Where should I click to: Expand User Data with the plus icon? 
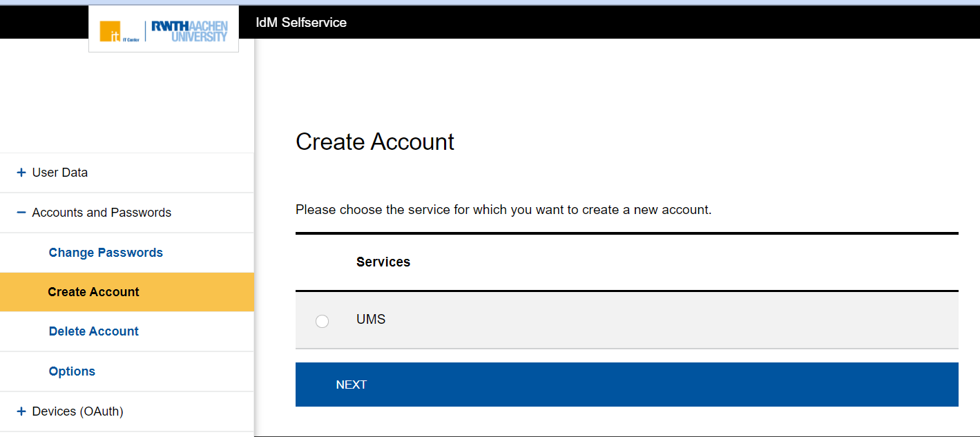click(21, 173)
